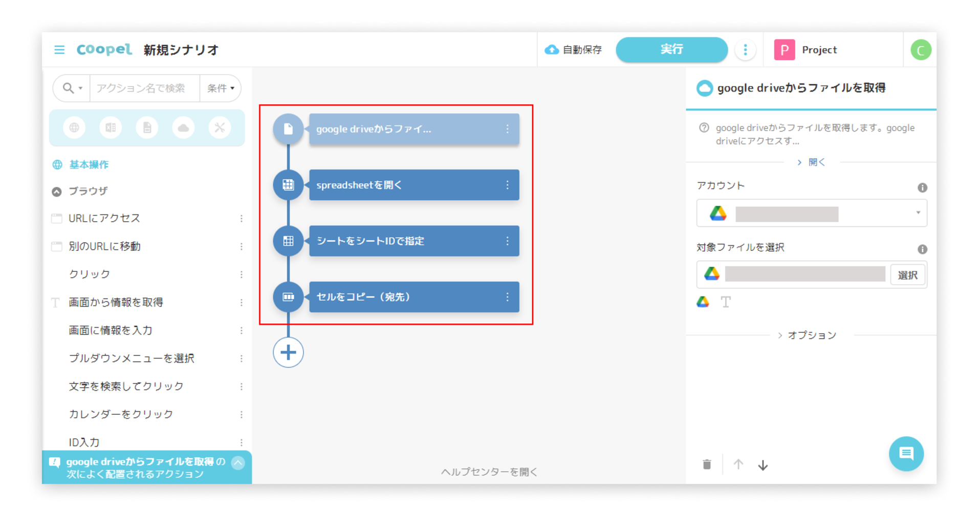980x512 pixels.
Task: Expand the suggested next actions banner
Action: [238, 463]
